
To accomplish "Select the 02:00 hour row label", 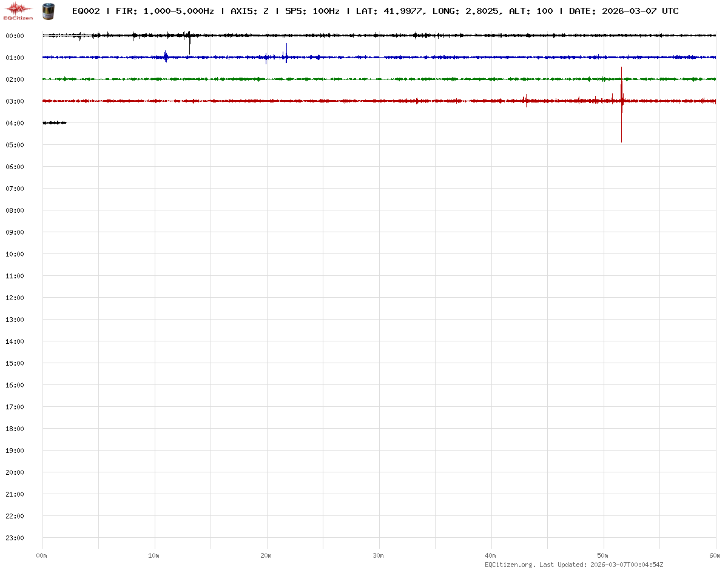I will click(15, 79).
